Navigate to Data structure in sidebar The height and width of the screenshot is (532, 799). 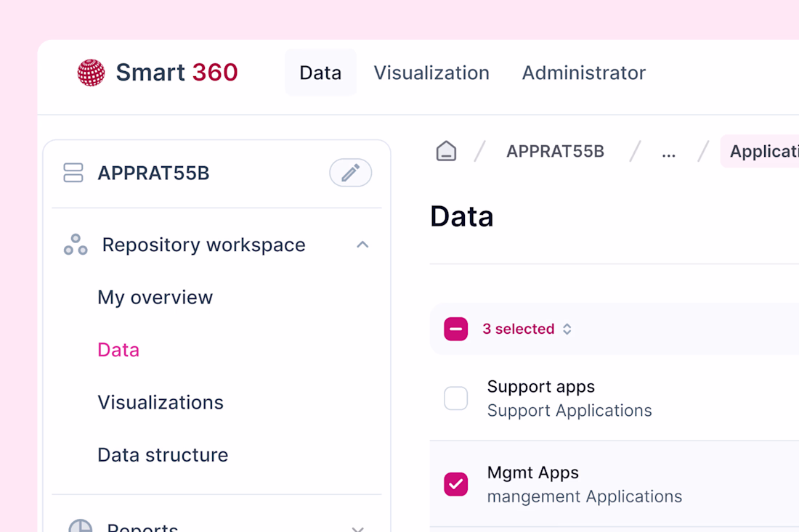click(x=163, y=455)
